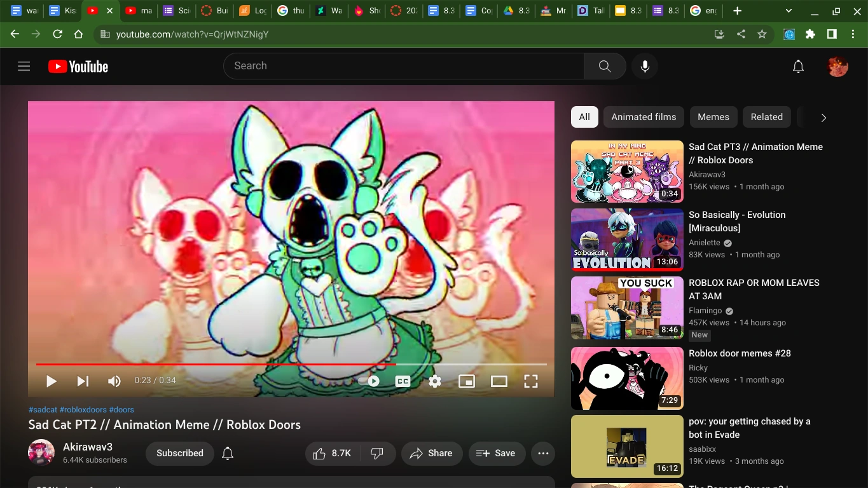The width and height of the screenshot is (868, 488).
Task: Open the YouTube notifications bell
Action: pyautogui.click(x=798, y=66)
